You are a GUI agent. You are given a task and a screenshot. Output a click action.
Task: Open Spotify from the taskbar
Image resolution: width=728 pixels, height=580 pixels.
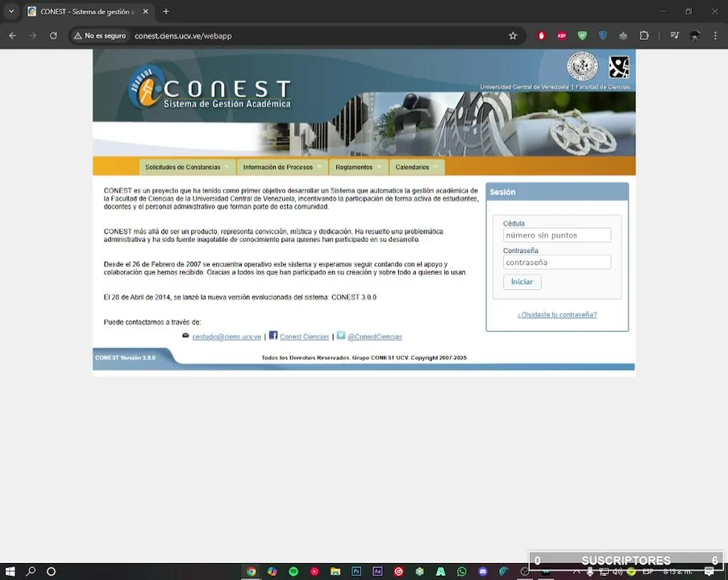[x=293, y=572]
